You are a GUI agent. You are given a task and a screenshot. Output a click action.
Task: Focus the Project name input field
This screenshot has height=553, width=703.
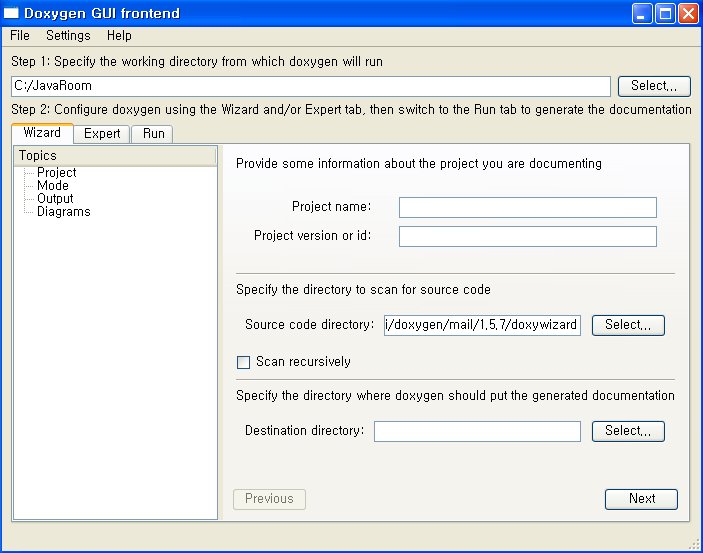pyautogui.click(x=528, y=207)
